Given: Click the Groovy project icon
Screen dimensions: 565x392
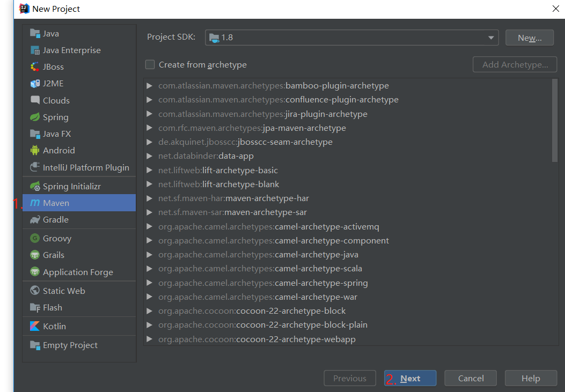Looking at the screenshot, I should [x=35, y=239].
